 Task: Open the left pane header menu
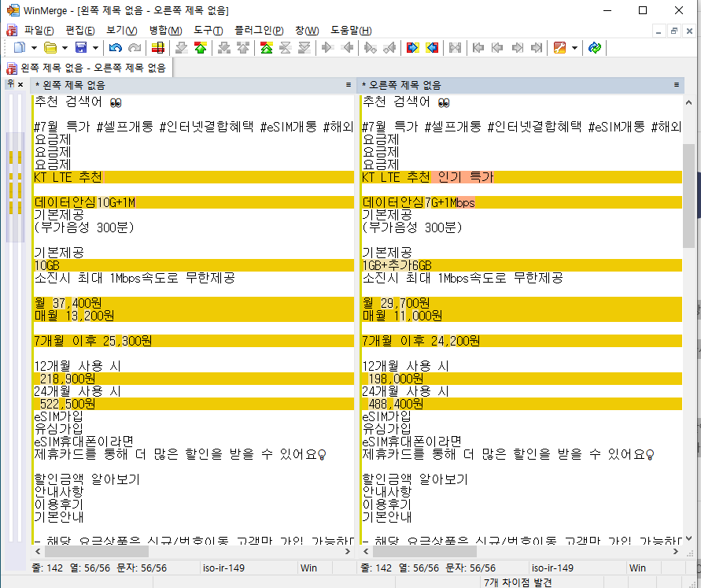tap(349, 85)
